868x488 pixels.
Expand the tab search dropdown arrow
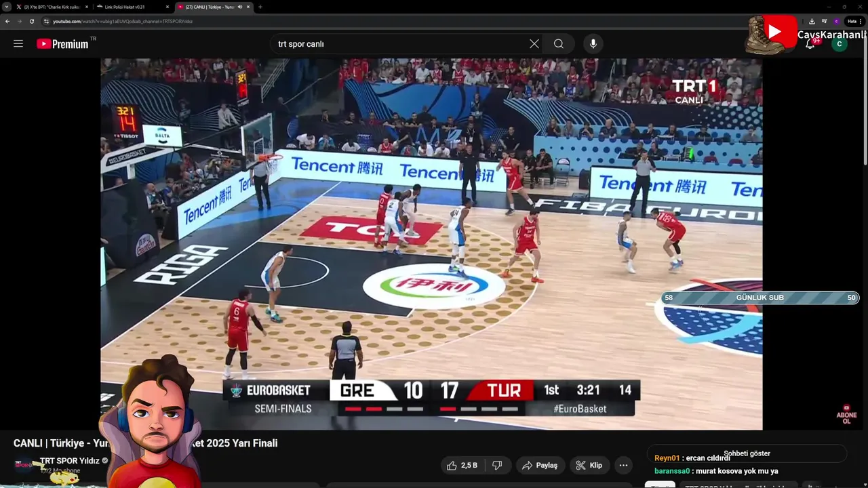[x=6, y=7]
